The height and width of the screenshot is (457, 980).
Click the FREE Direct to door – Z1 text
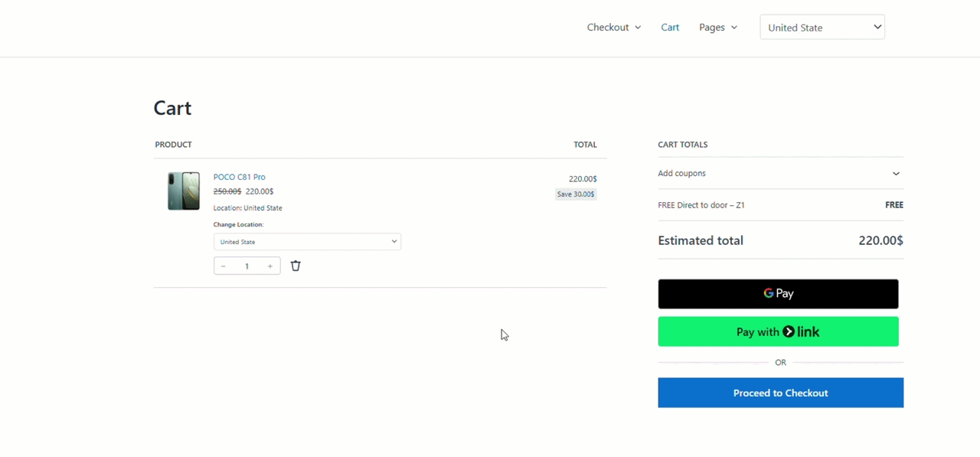701,205
